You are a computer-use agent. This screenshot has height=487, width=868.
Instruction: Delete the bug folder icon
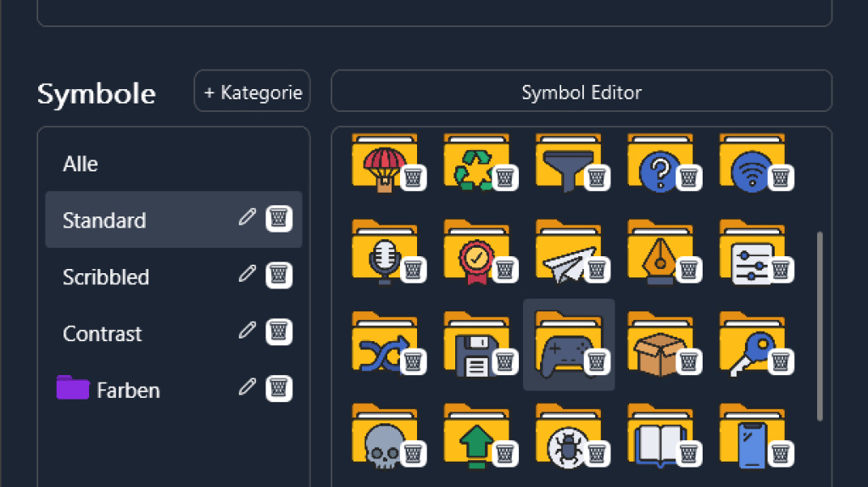click(x=597, y=453)
